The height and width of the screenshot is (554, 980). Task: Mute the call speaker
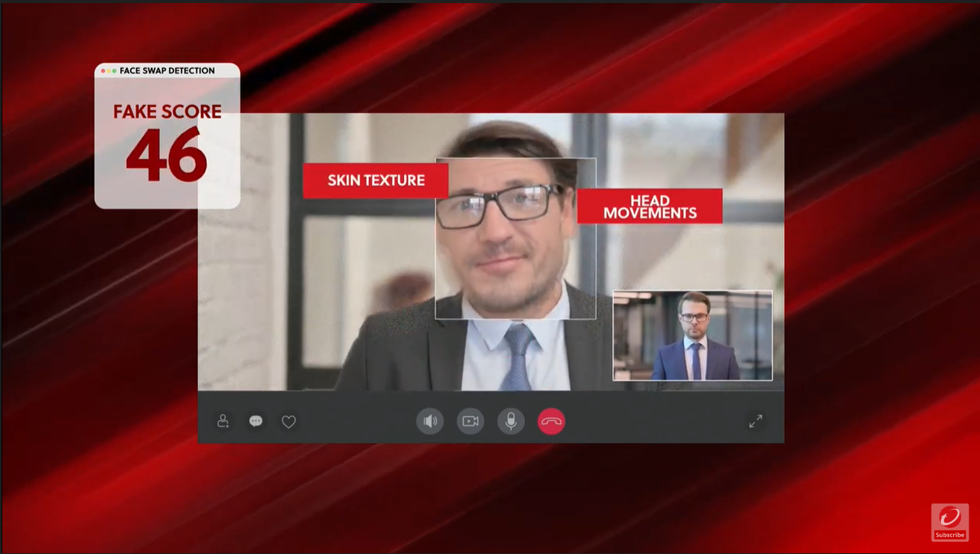pos(430,421)
